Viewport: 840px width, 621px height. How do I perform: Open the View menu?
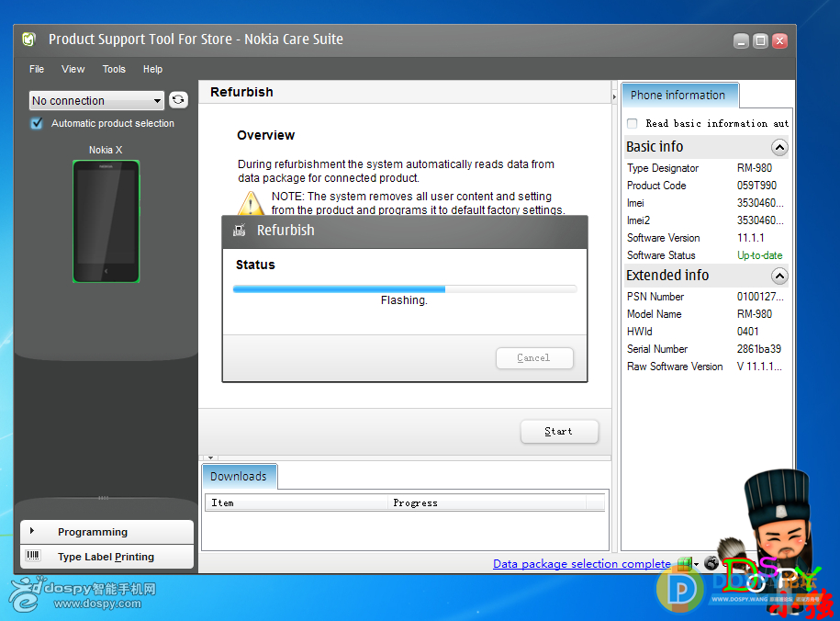tap(73, 69)
